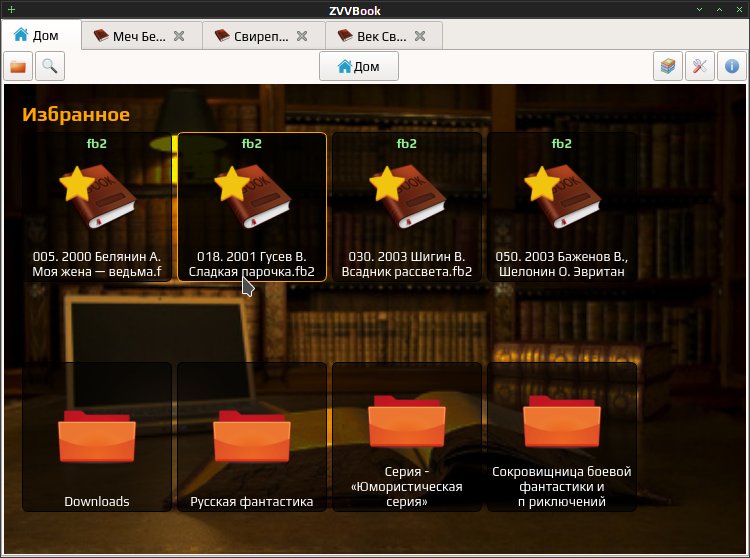Screen dimensions: 750x558
Task: Open the library books stack icon
Action: point(668,66)
